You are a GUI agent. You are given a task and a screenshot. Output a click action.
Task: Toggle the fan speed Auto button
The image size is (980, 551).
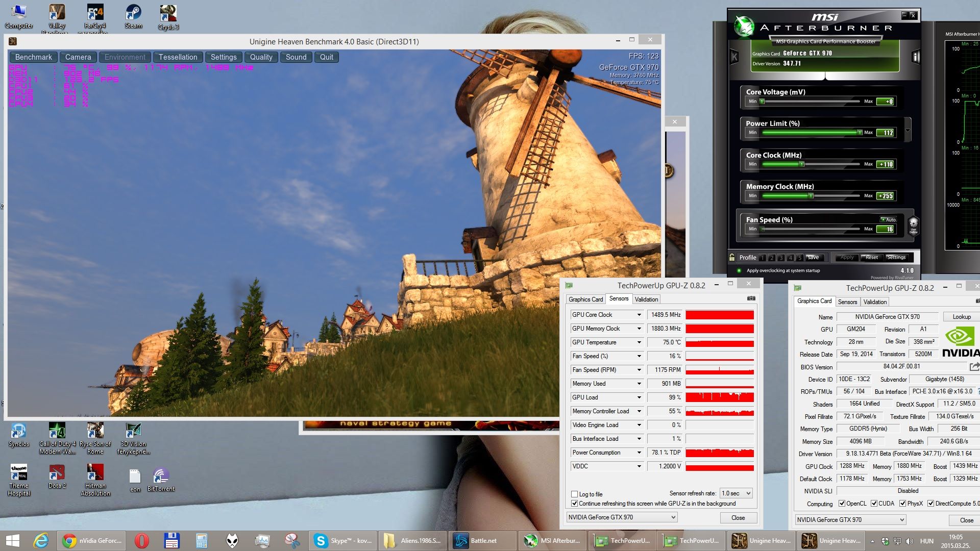888,219
